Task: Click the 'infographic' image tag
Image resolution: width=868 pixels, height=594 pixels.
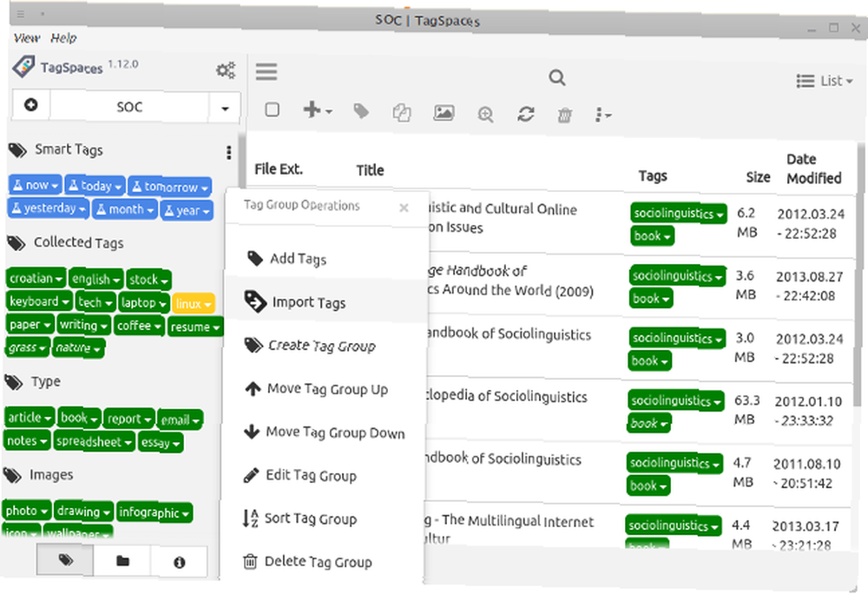Action: pos(154,512)
